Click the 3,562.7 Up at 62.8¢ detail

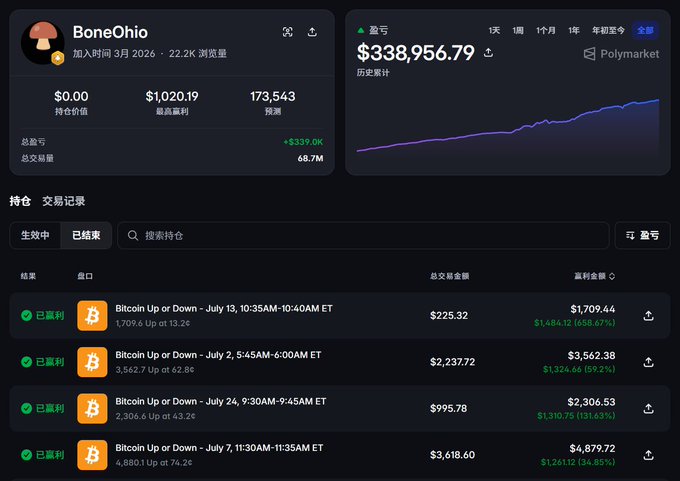(155, 370)
